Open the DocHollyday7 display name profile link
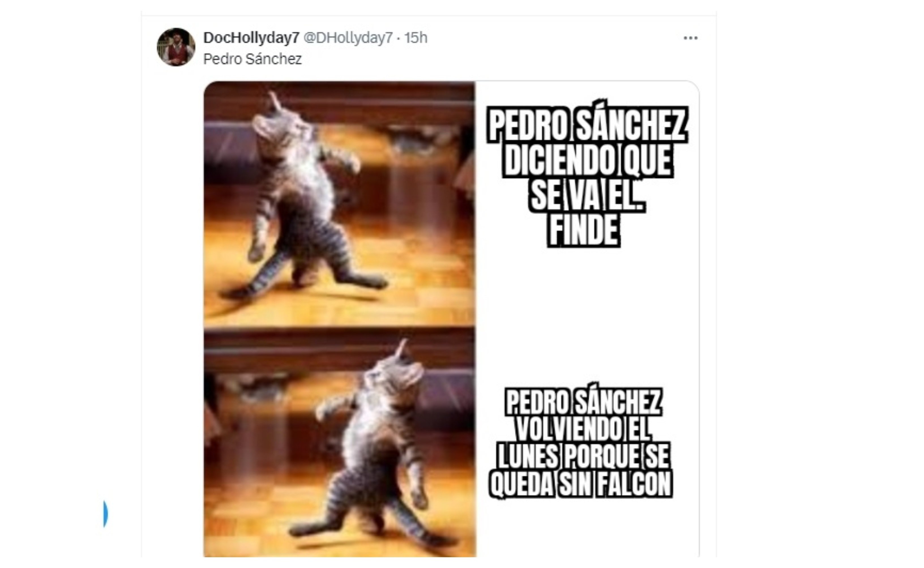The width and height of the screenshot is (924, 568). click(251, 38)
